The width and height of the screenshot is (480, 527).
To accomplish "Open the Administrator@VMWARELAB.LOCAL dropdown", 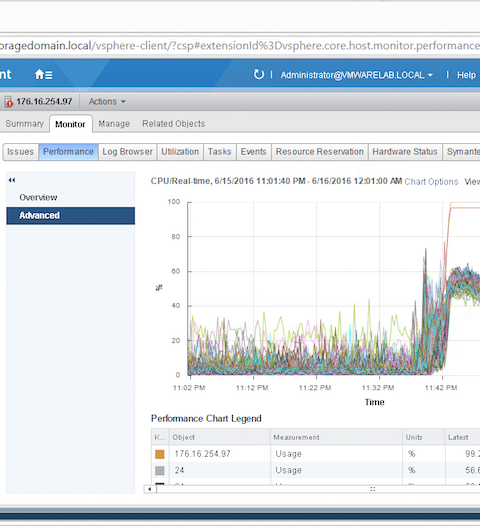I will (357, 75).
